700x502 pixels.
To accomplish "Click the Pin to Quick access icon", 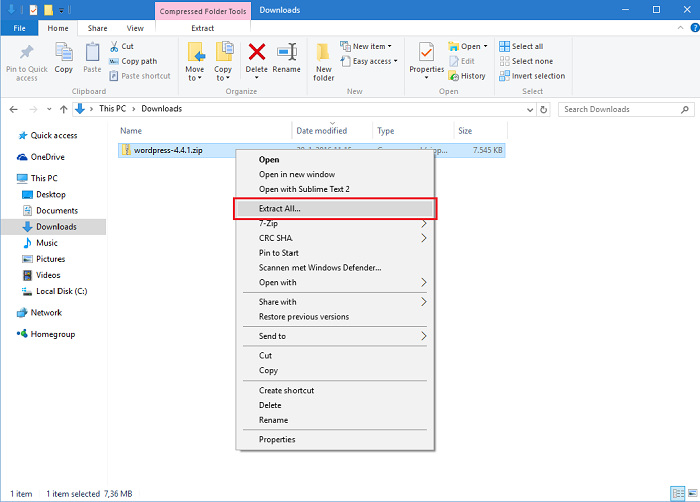I will coord(26,53).
